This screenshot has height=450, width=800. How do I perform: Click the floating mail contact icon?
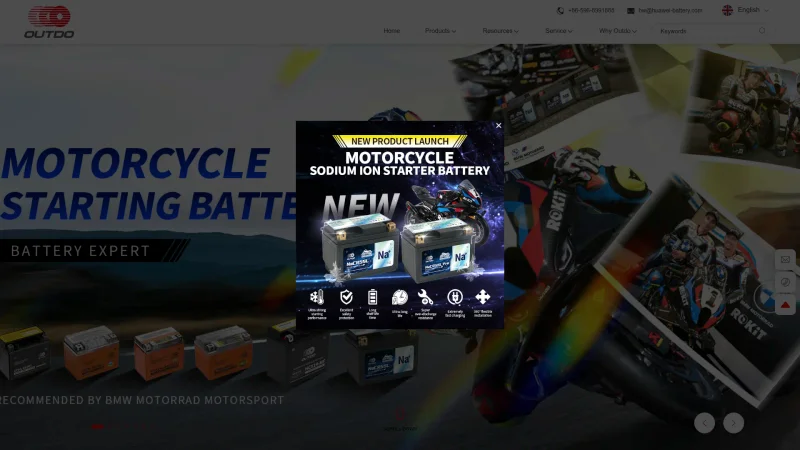pyautogui.click(x=785, y=260)
